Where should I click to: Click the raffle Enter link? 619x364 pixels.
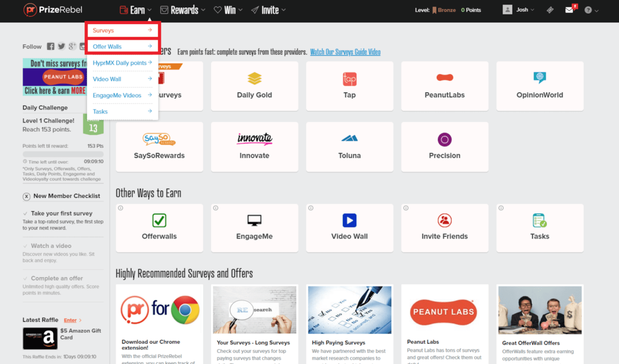point(72,320)
